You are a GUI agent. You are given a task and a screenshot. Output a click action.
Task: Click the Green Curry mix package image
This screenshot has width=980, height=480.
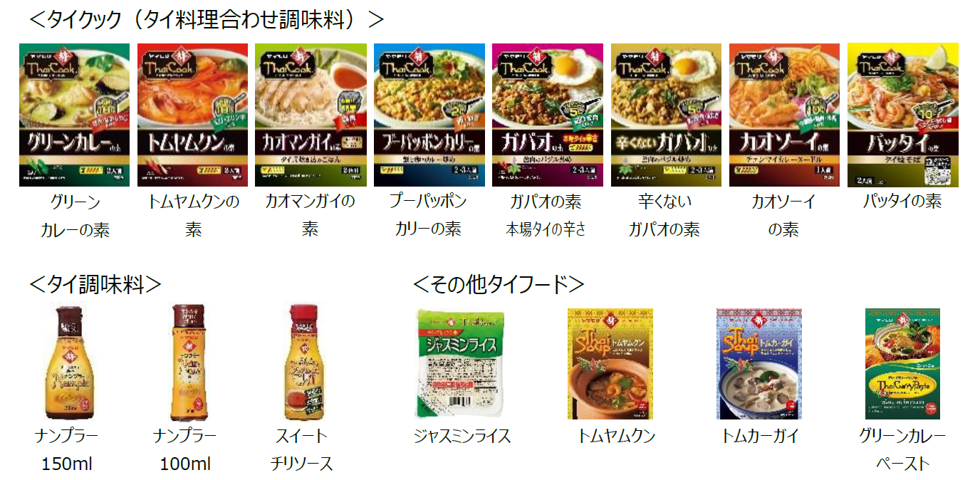[x=74, y=115]
